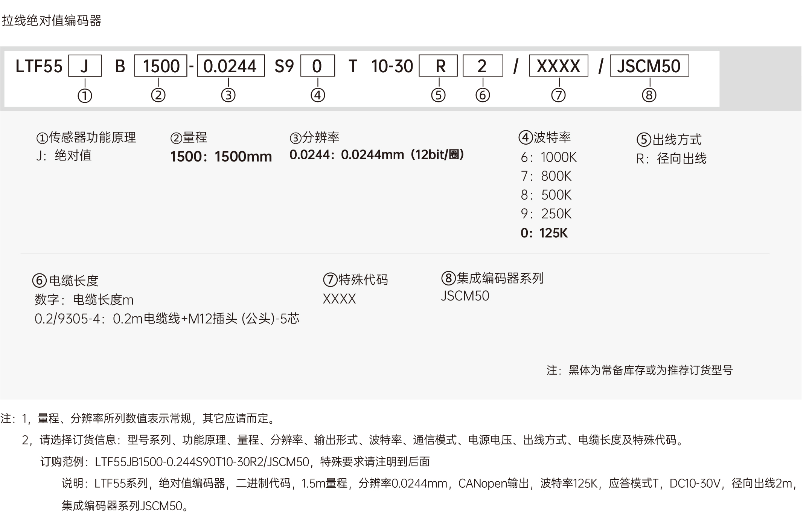The height and width of the screenshot is (525, 812).
Task: Click heading ⑥电缆长度
Action: tap(65, 281)
